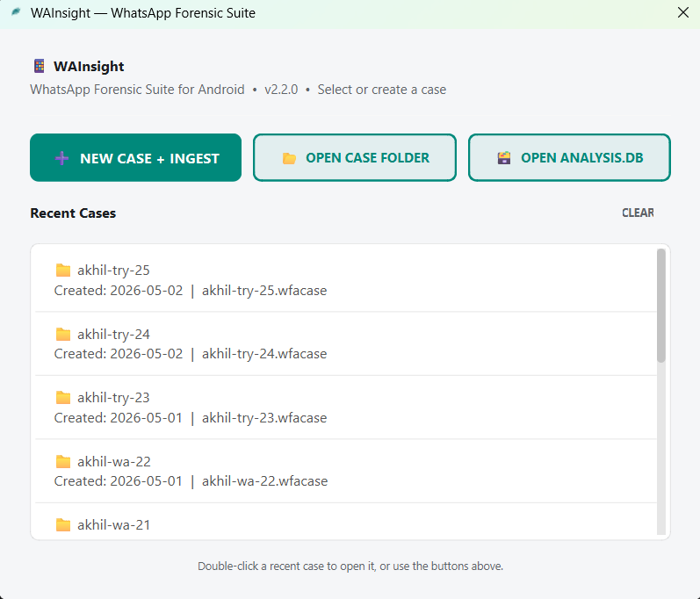Select the akhil-wa-21 case name
The height and width of the screenshot is (599, 700).
[113, 525]
